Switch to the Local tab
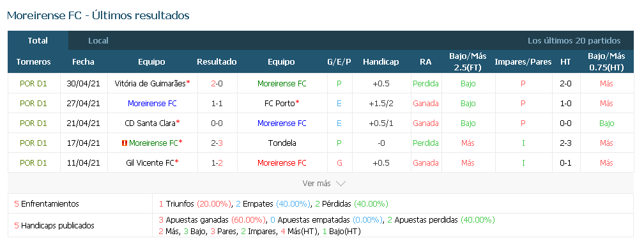The image size is (644, 245). coord(98,41)
